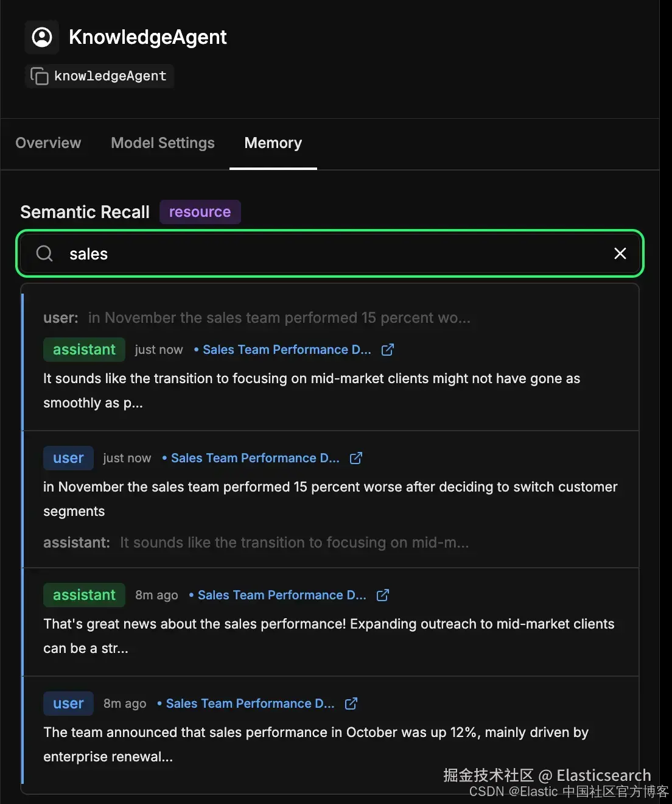672x804 pixels.
Task: Switch to the Model Settings tab
Action: (x=163, y=143)
